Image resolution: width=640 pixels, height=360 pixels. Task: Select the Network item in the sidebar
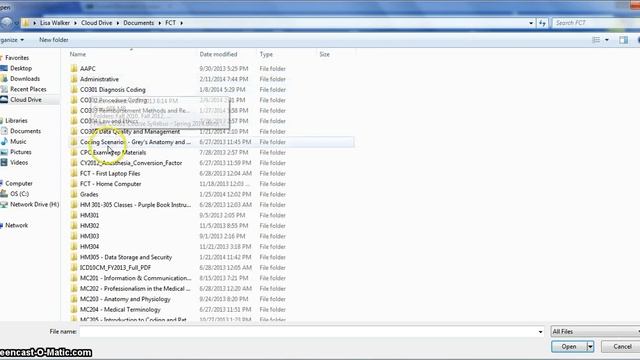[16, 225]
